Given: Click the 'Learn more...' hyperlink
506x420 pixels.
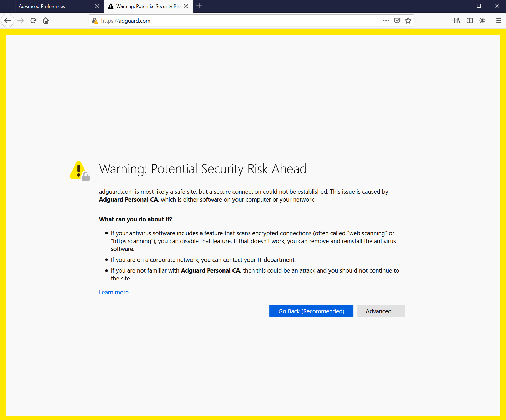Looking at the screenshot, I should click(115, 292).
